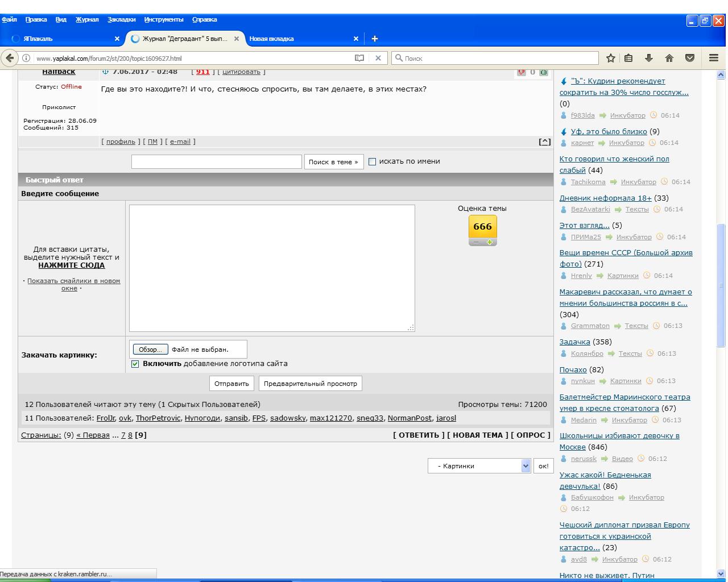Viewport: 728px width, 582px height.
Task: Click the browser Поиск search box
Action: (495, 58)
